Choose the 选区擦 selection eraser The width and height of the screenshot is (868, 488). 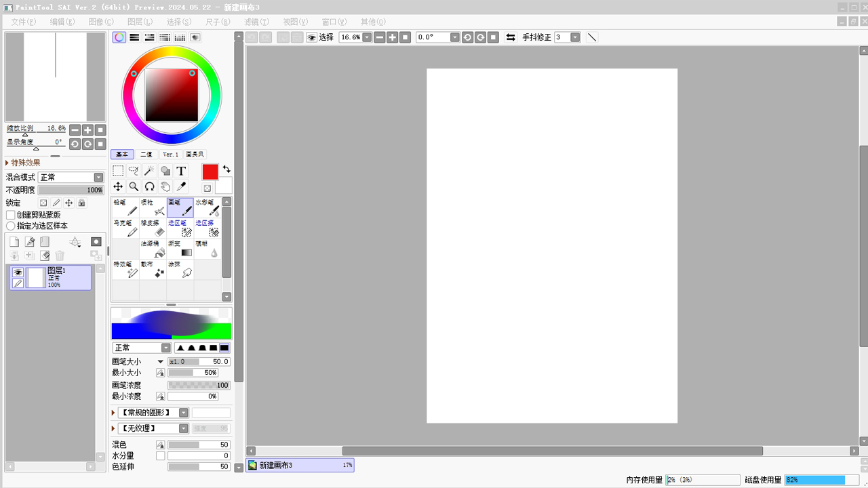(x=208, y=228)
